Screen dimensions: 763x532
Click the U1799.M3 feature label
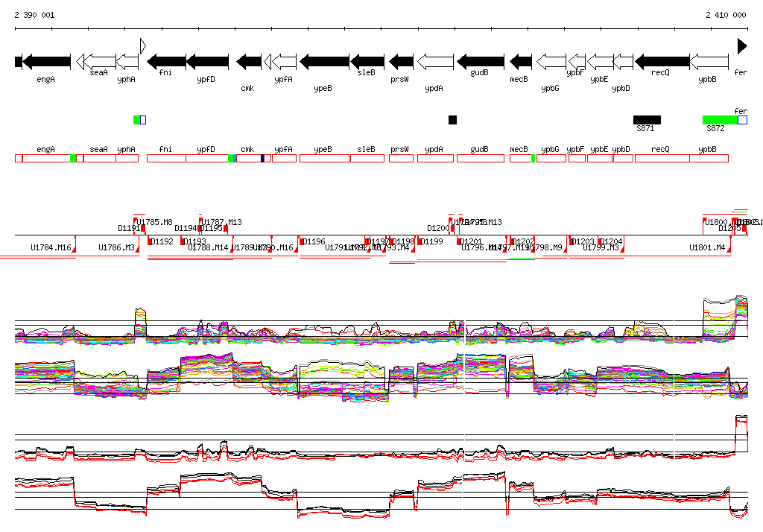[x=601, y=248]
